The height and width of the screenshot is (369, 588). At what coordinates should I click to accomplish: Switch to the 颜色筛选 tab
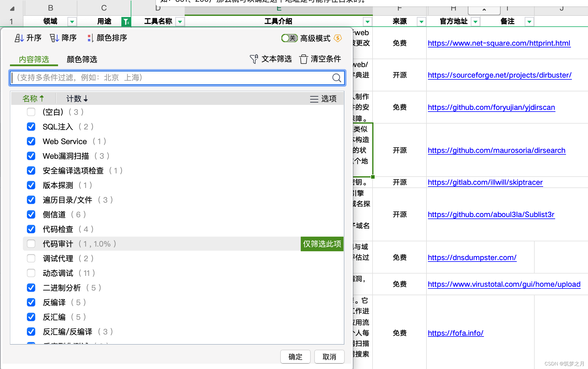(82, 59)
